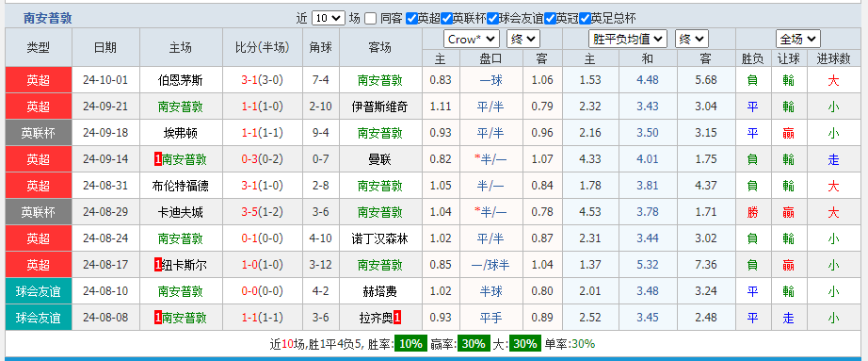Uncheck the 球会友谊 filter checkbox
Screen dimensions: 868x361
click(492, 18)
